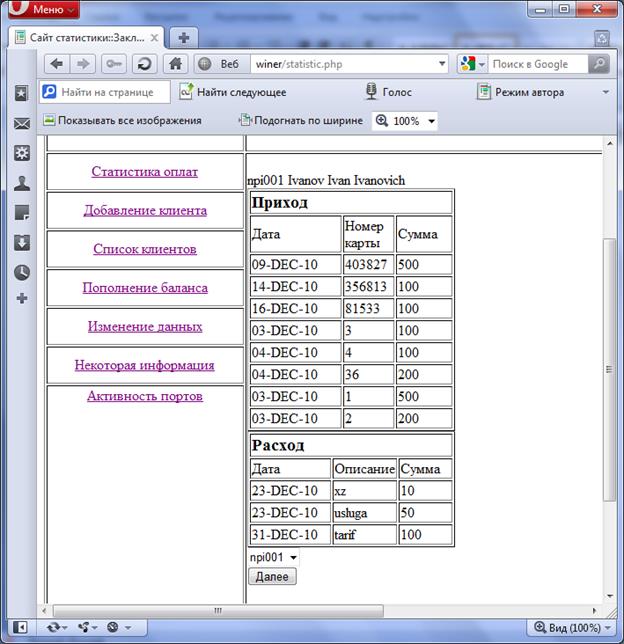Open the Mail envelope panel
This screenshot has width=624, height=644.
click(21, 124)
